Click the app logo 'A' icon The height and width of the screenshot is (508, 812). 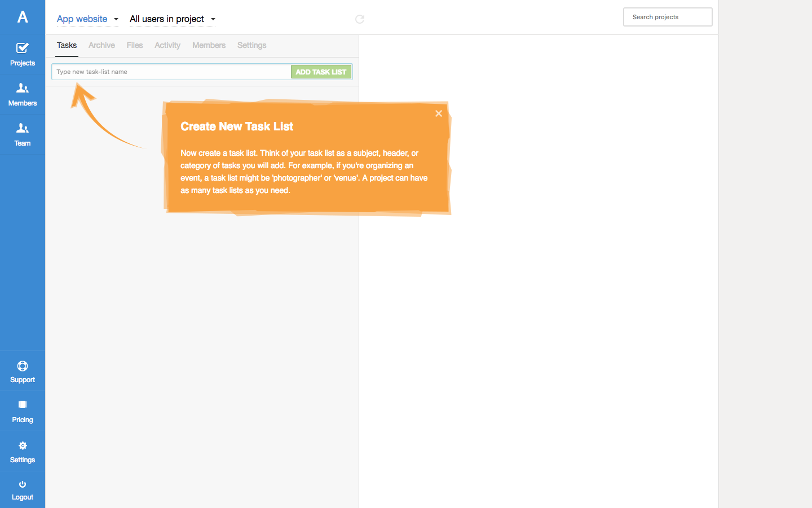[x=23, y=17]
